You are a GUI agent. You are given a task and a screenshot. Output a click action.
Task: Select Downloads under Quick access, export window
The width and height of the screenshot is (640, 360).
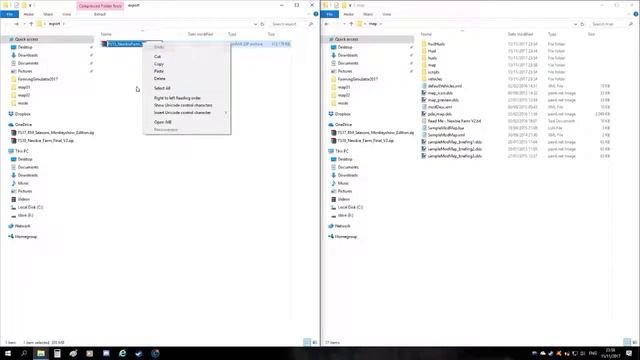(28, 55)
